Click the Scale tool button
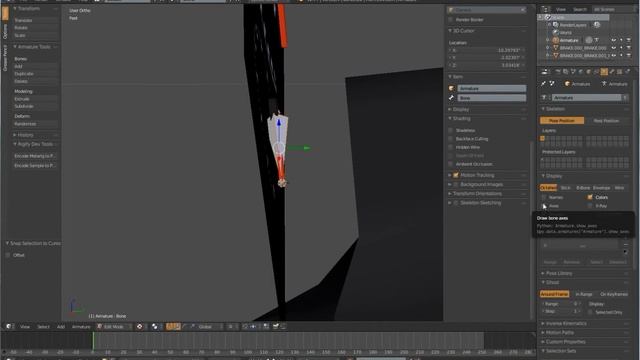640x360 pixels. click(x=36, y=36)
